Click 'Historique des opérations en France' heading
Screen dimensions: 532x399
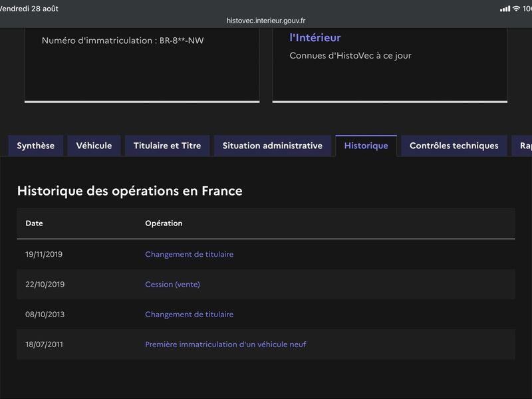(130, 191)
